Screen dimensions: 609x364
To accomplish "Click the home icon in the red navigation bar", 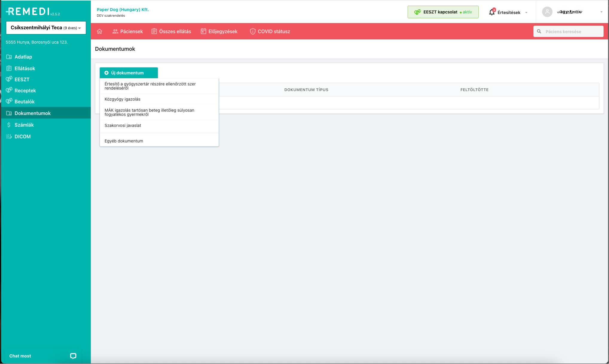I will 100,31.
